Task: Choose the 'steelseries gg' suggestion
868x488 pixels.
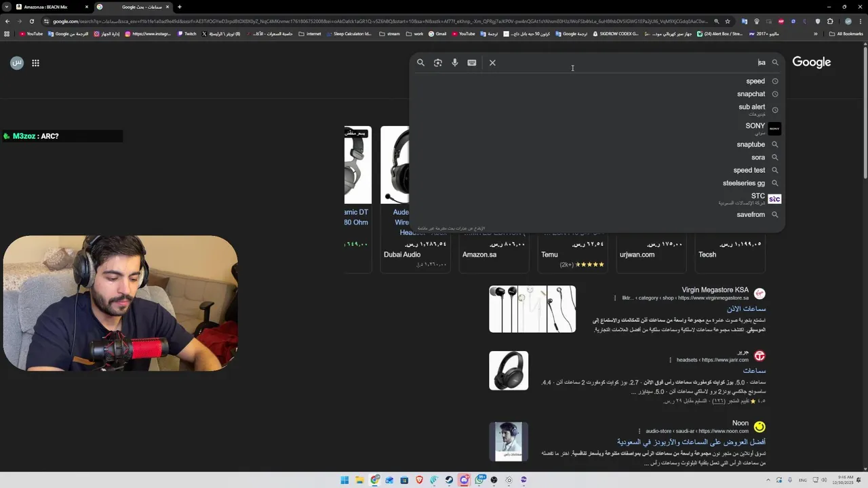Action: click(x=597, y=183)
